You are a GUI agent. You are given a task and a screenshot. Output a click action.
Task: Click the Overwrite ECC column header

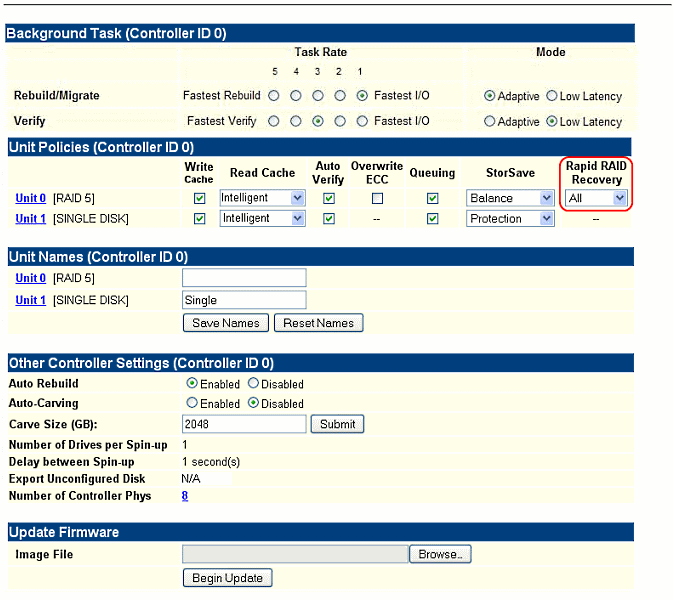click(x=377, y=173)
